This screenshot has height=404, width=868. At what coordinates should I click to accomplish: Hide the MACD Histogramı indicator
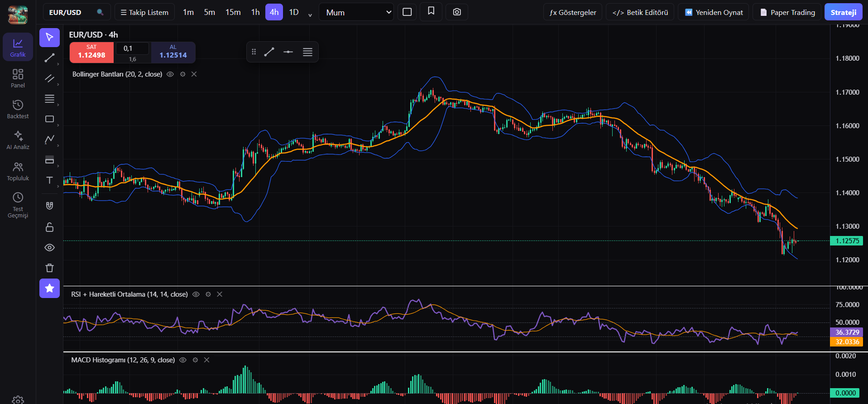tap(183, 360)
